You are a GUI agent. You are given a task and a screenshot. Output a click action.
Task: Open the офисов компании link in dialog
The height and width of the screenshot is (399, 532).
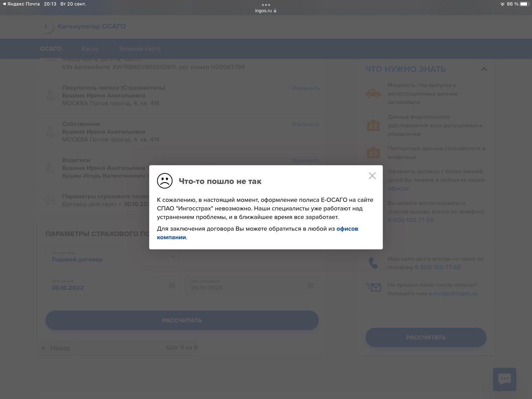347,229
